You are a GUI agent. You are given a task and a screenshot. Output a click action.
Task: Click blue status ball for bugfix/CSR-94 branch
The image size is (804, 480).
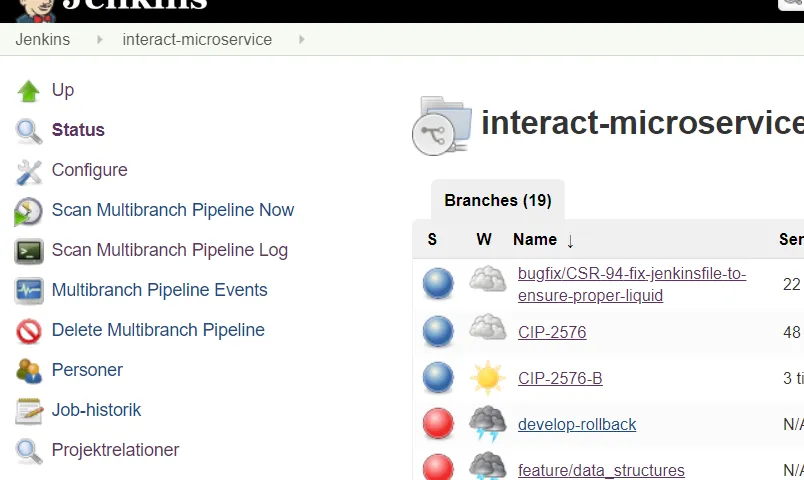click(438, 283)
